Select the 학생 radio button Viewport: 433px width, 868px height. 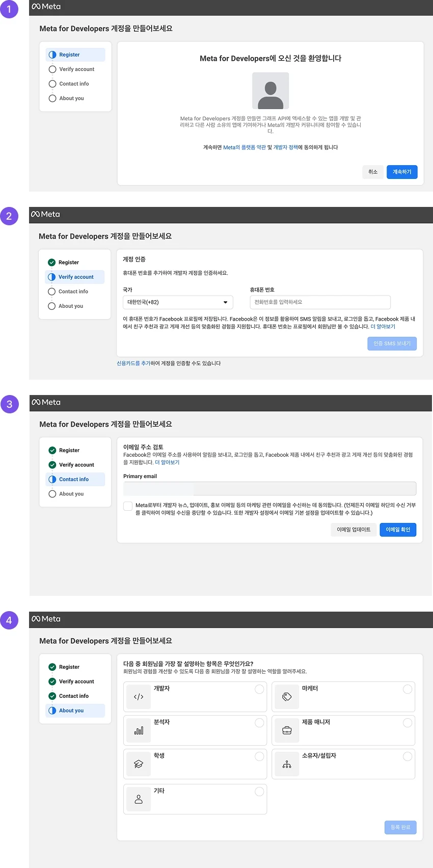pyautogui.click(x=259, y=756)
